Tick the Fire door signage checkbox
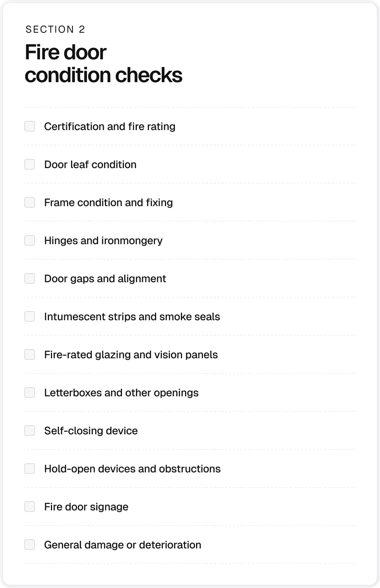The width and height of the screenshot is (380, 588). pyautogui.click(x=30, y=506)
